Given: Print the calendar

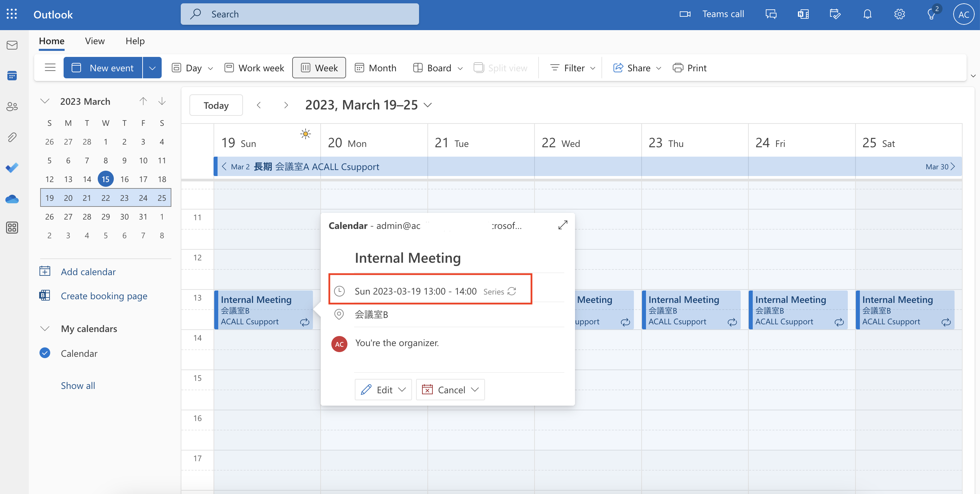Looking at the screenshot, I should 690,68.
